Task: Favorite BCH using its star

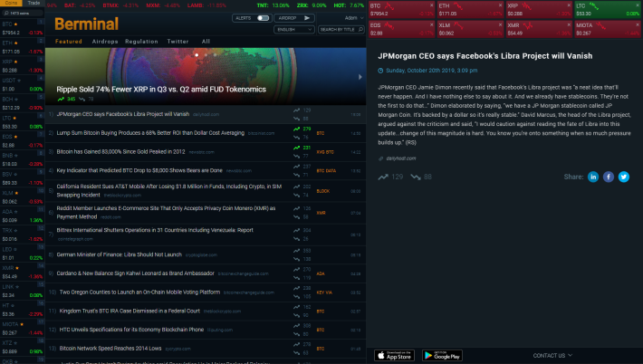Action: (x=16, y=100)
